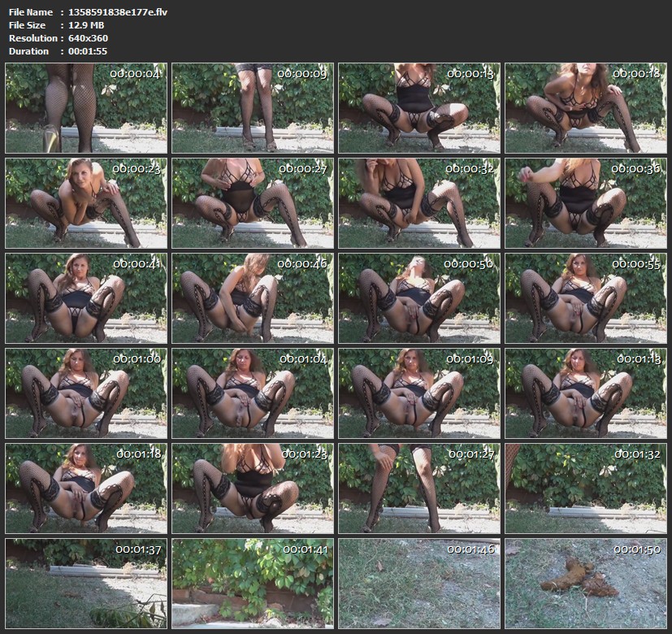The height and width of the screenshot is (634, 672).
Task: Select the Resolution value 640x360
Action: 88,38
